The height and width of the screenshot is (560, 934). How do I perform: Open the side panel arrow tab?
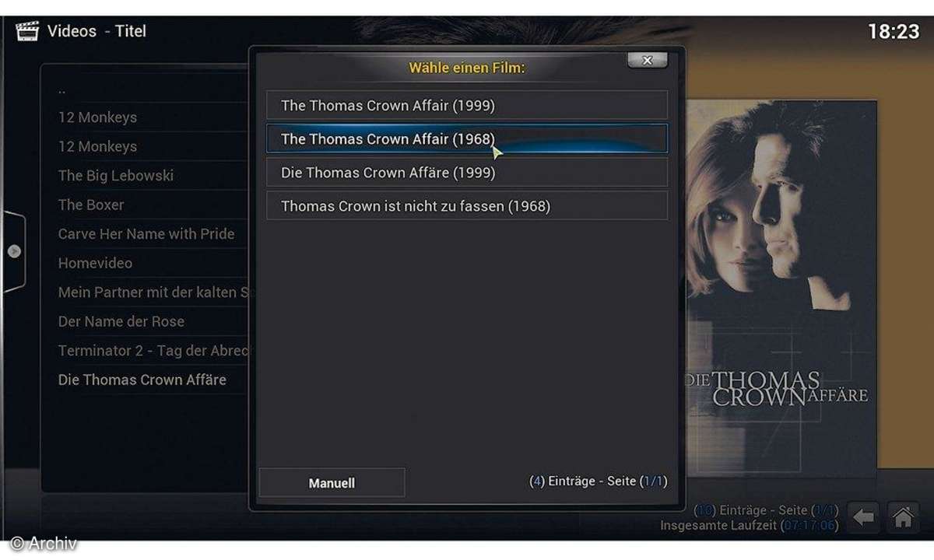[x=13, y=251]
